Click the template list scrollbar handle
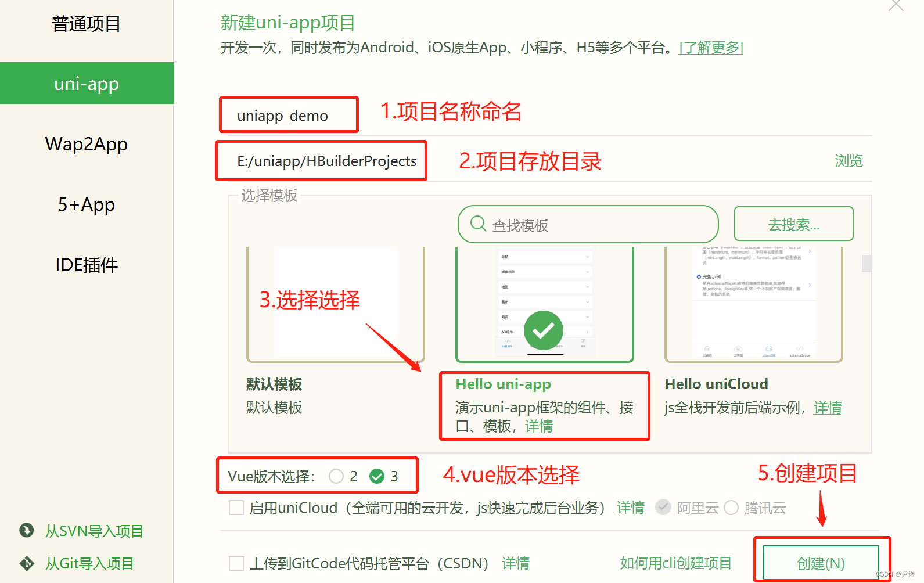This screenshot has width=924, height=583. (x=867, y=263)
